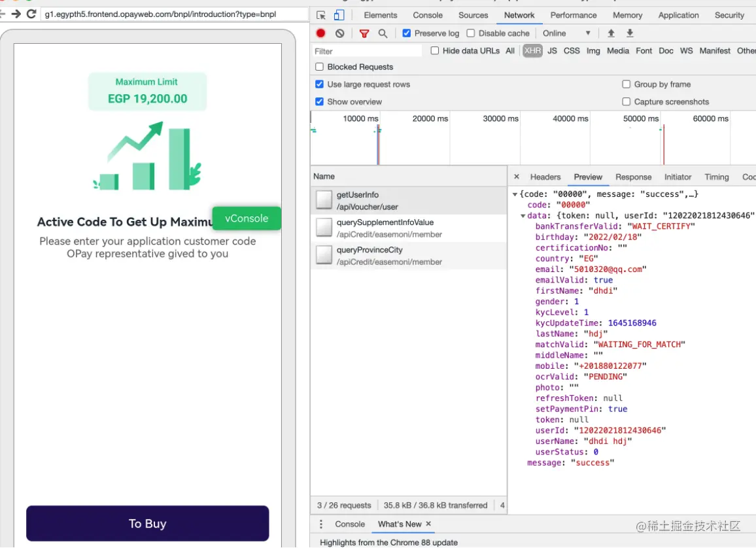Open the Online throttling dropdown
The image size is (756, 548).
coord(566,33)
